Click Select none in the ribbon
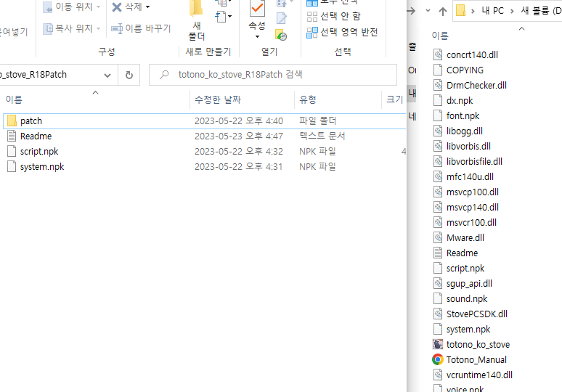The height and width of the screenshot is (392, 562). click(x=333, y=16)
